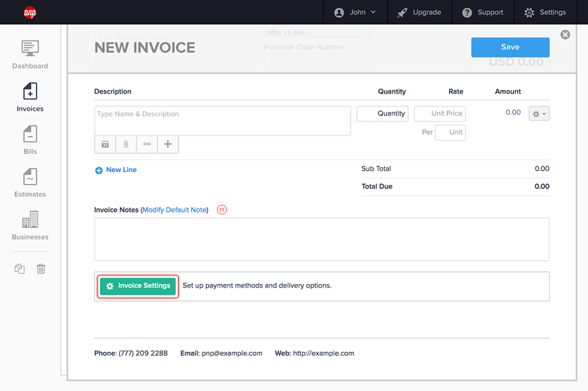This screenshot has height=391, width=588.
Task: Open the line item gear dropdown
Action: pos(539,113)
